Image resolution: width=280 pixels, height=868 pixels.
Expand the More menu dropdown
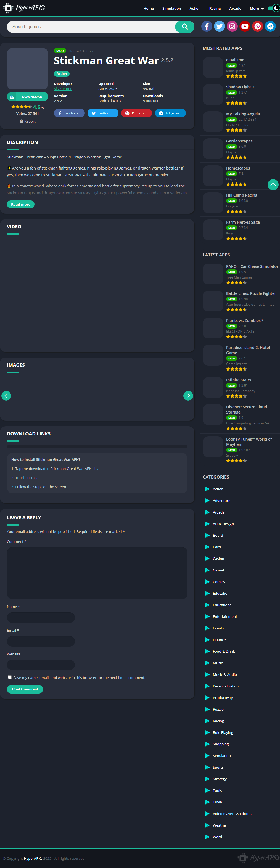coord(257,9)
